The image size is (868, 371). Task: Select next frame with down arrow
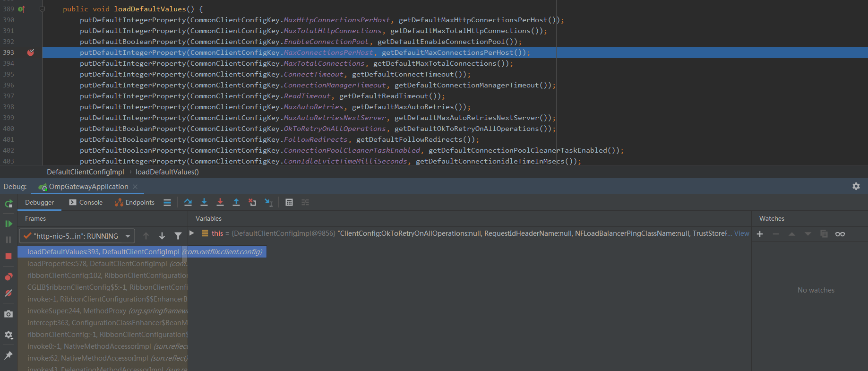click(162, 236)
